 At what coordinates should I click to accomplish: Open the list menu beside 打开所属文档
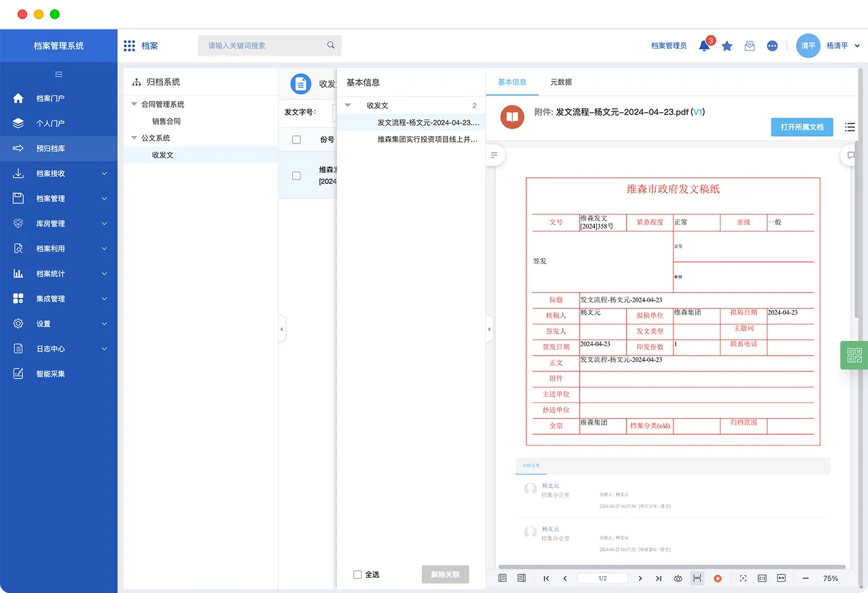[850, 127]
